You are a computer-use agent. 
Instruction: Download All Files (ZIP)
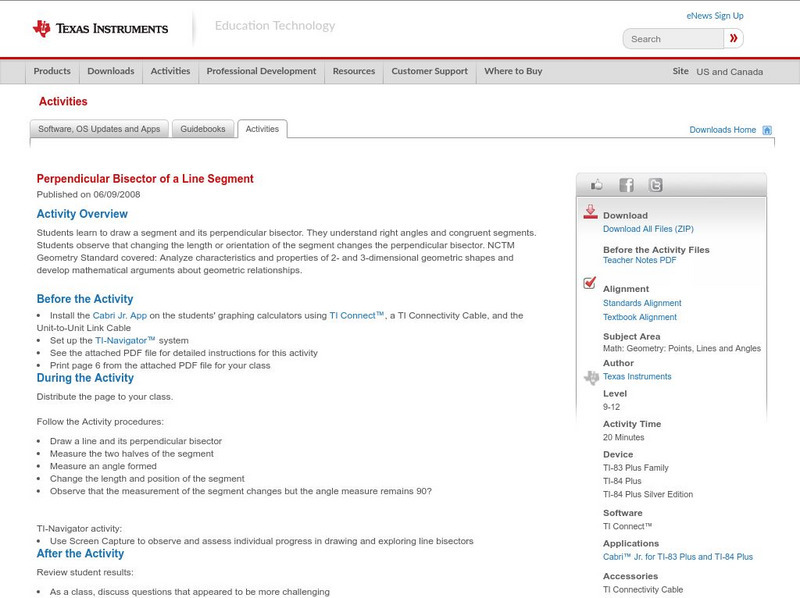648,229
